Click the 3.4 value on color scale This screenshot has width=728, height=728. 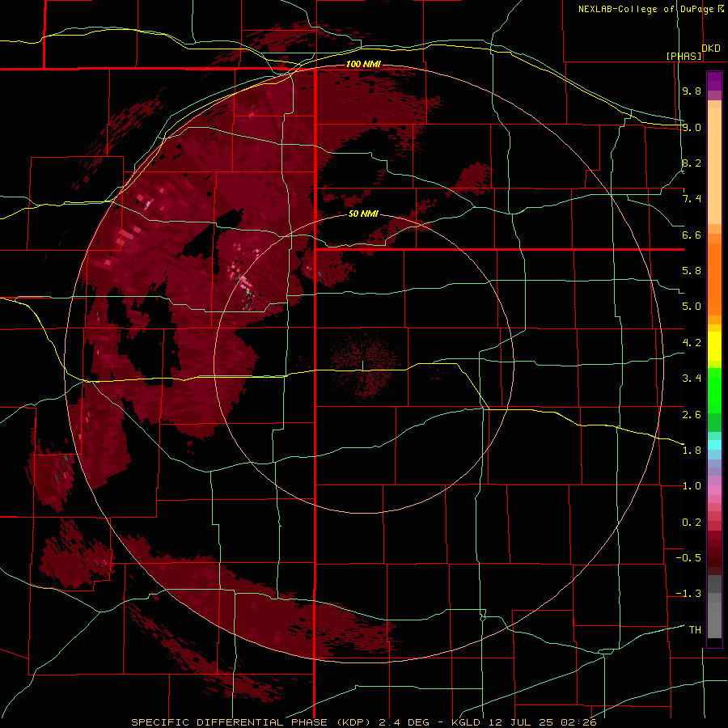point(692,379)
